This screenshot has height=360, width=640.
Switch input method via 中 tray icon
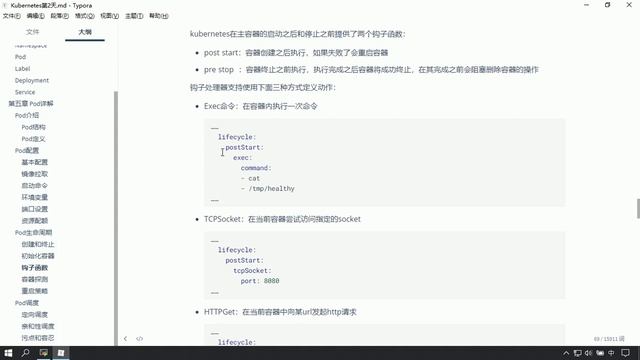tap(611, 353)
